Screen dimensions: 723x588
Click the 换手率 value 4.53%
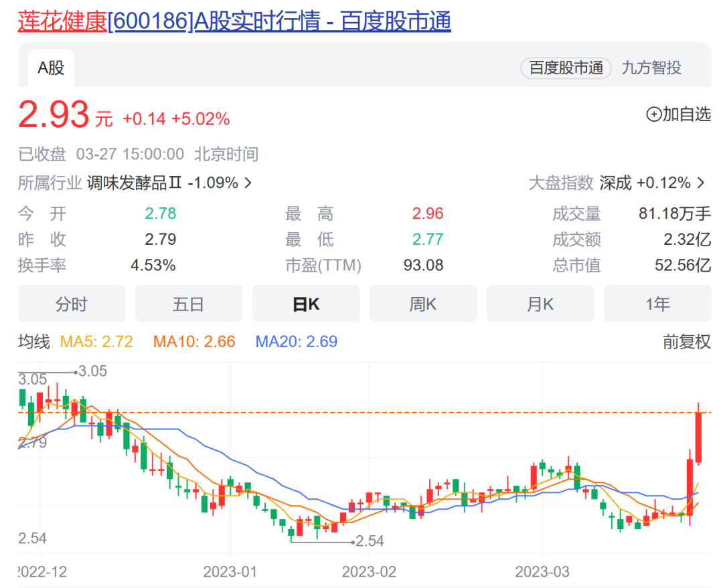(x=153, y=266)
